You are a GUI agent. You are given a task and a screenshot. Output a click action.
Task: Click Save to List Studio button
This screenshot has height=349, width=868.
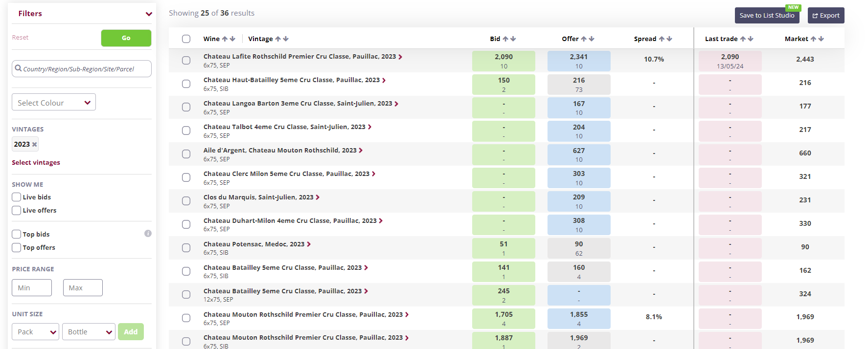[767, 15]
